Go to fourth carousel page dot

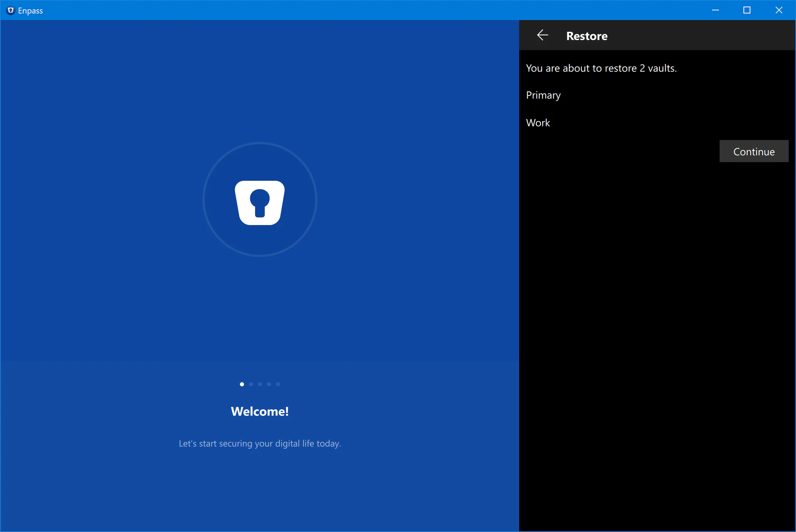click(x=269, y=384)
